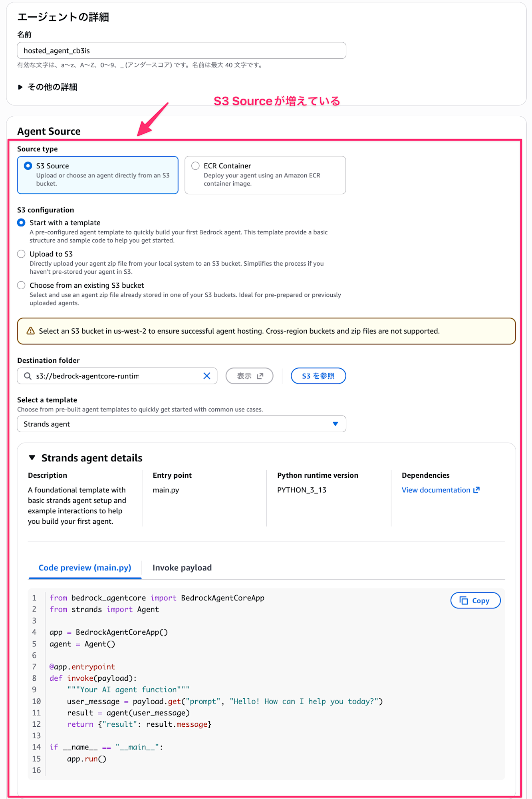
Task: Click the warning triangle icon in the alert
Action: (30, 331)
